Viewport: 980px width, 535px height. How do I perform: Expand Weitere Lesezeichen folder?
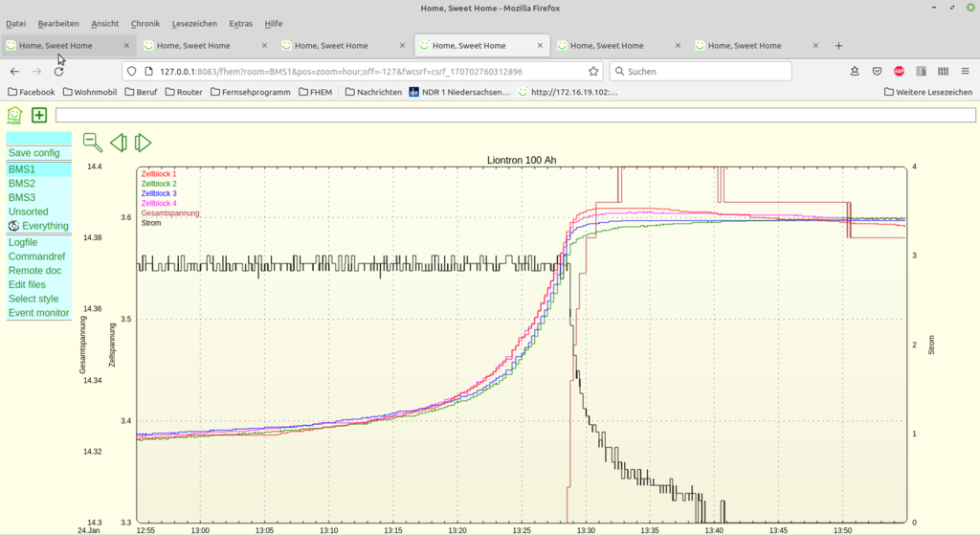coord(928,92)
